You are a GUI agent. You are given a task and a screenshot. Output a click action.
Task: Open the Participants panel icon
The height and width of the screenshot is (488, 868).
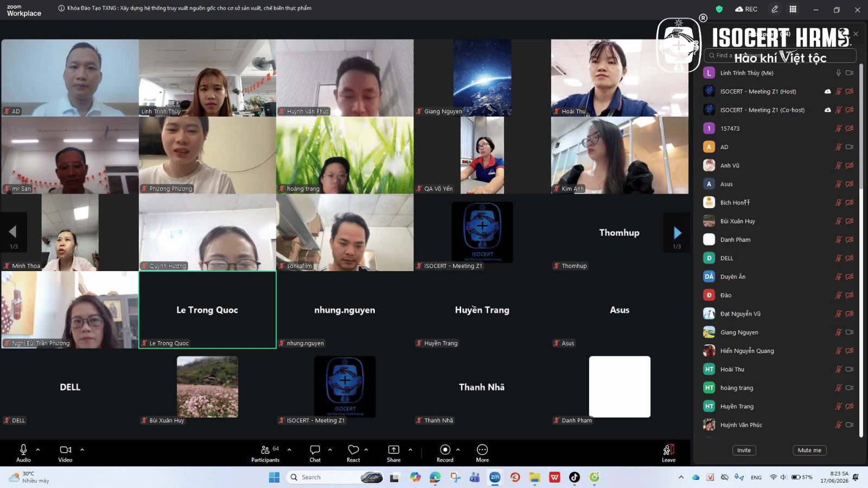coord(265,450)
